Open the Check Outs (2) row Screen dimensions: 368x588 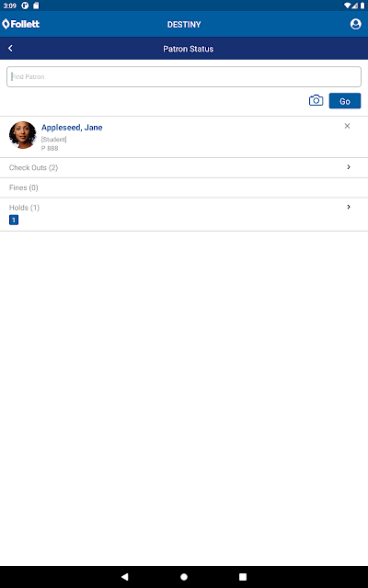pos(184,167)
